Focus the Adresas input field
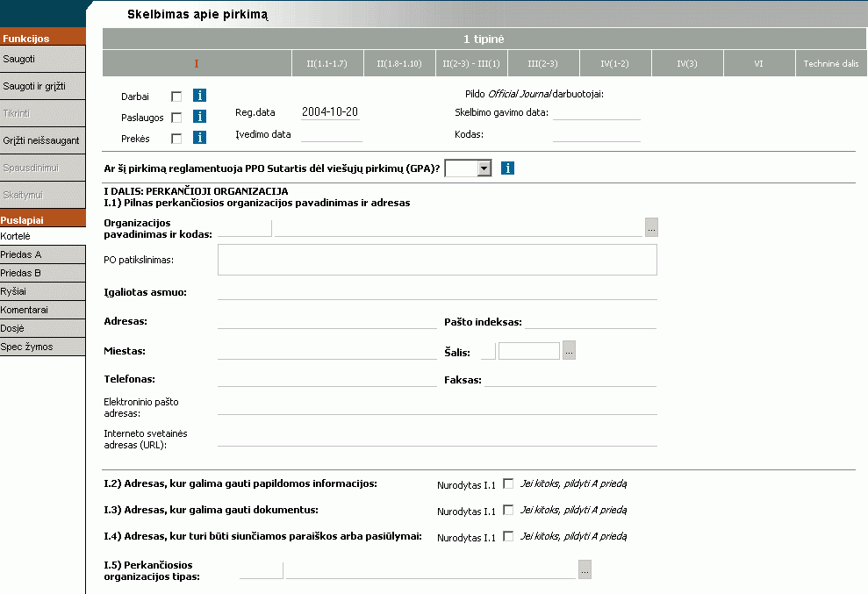868x594 pixels. (x=327, y=321)
